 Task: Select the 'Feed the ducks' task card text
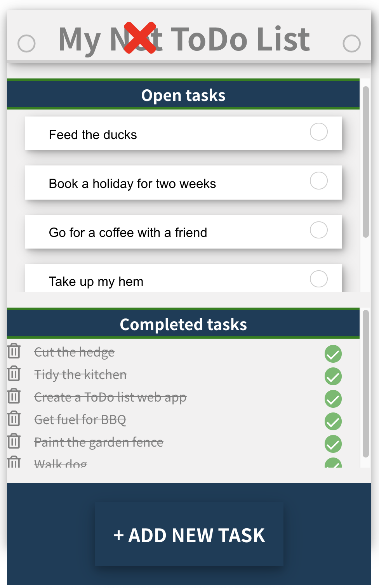click(x=93, y=135)
